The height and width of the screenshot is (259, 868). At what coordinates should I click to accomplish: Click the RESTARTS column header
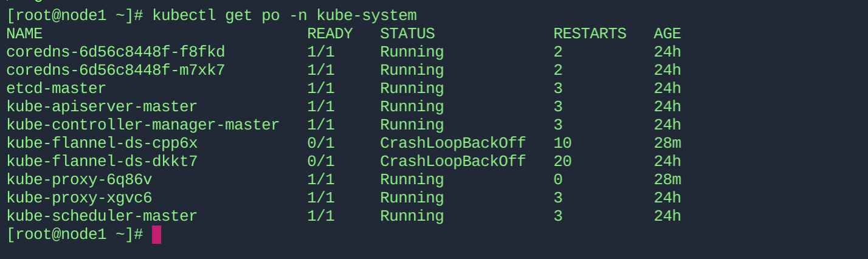pos(590,34)
